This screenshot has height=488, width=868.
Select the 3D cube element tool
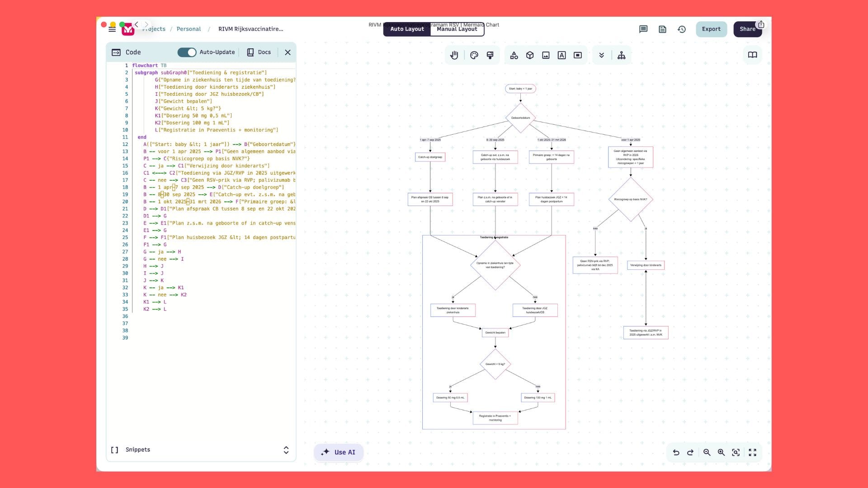click(529, 55)
